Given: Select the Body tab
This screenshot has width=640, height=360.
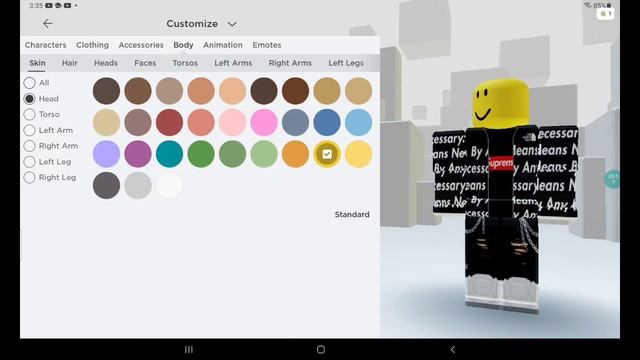Looking at the screenshot, I should pyautogui.click(x=183, y=45).
